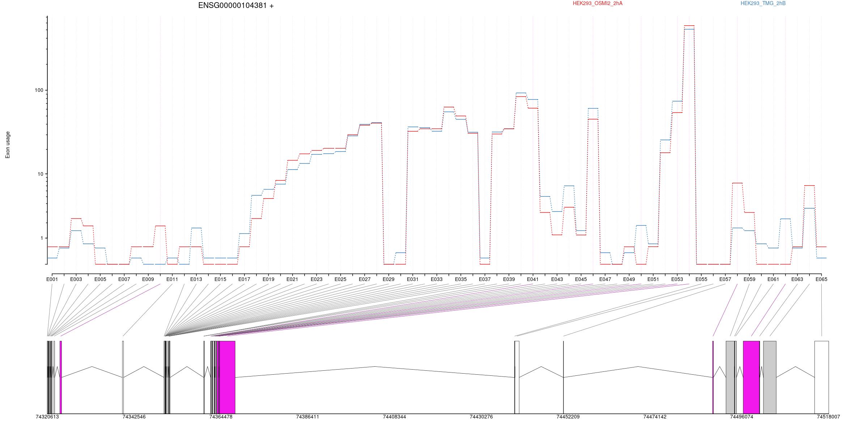This screenshot has height=434, width=868.
Task: Click exon label E065
Action: pos(821,279)
